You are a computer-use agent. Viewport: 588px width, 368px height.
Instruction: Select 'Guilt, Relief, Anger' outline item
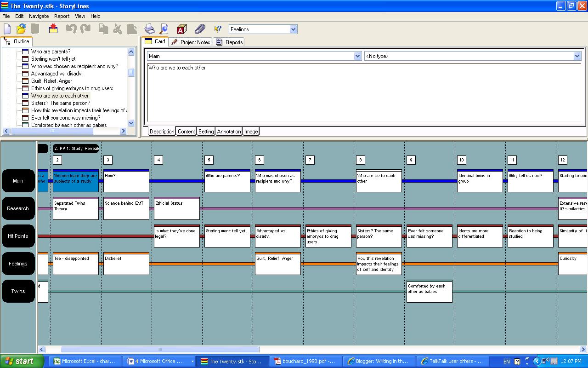(51, 81)
